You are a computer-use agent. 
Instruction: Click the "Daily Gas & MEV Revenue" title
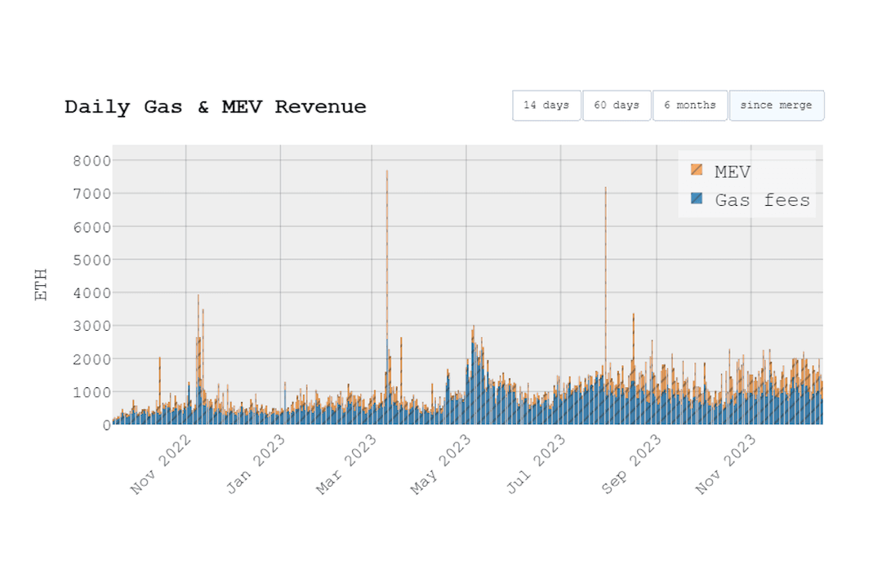point(216,107)
